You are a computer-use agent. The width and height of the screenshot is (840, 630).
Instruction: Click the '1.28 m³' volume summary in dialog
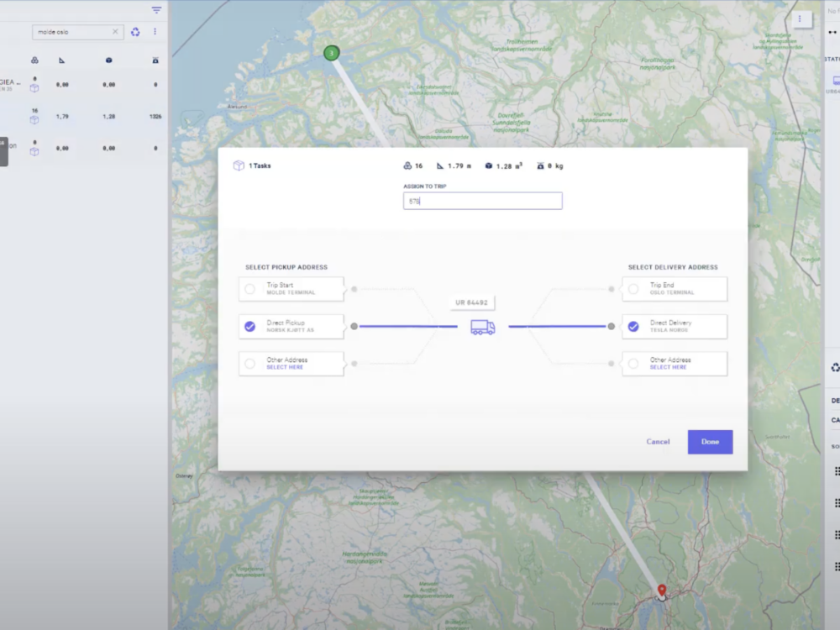click(509, 166)
